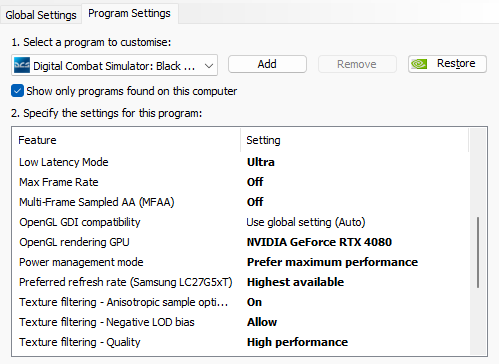499x364 pixels.
Task: Select Texture filtering - Quality feature
Action: [x=80, y=342]
